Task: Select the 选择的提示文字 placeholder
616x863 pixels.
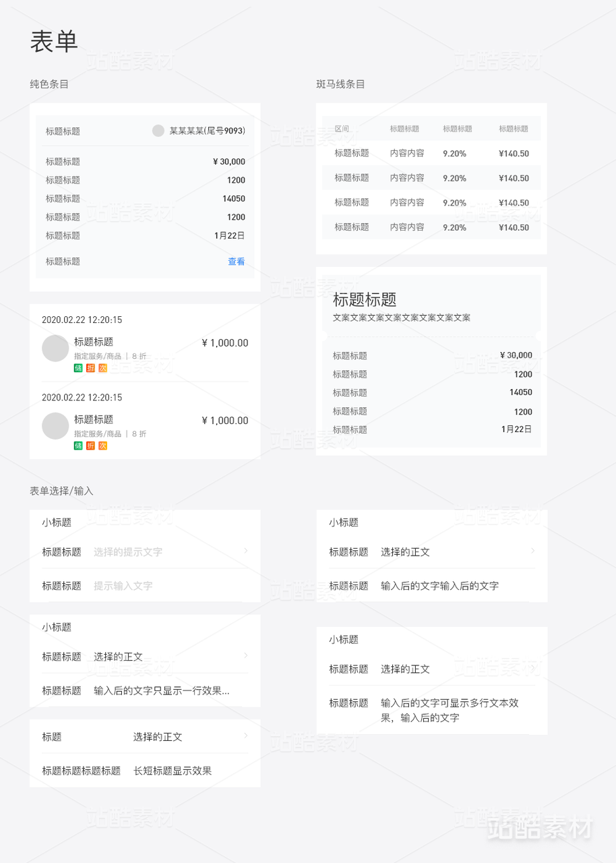Action: 128,552
